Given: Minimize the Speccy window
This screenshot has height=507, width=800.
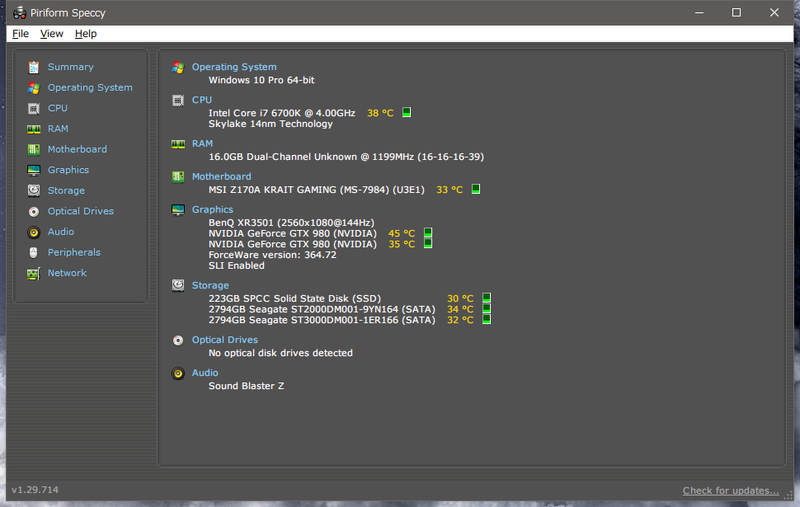Looking at the screenshot, I should [699, 13].
